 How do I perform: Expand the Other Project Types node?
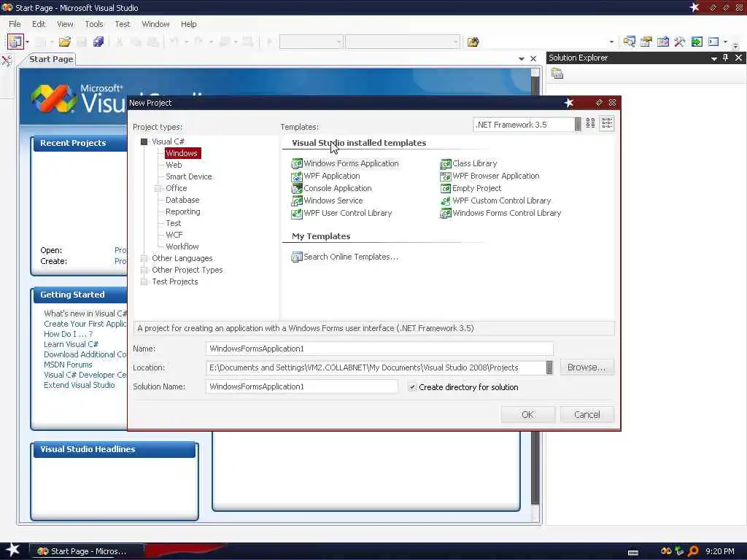click(x=144, y=270)
